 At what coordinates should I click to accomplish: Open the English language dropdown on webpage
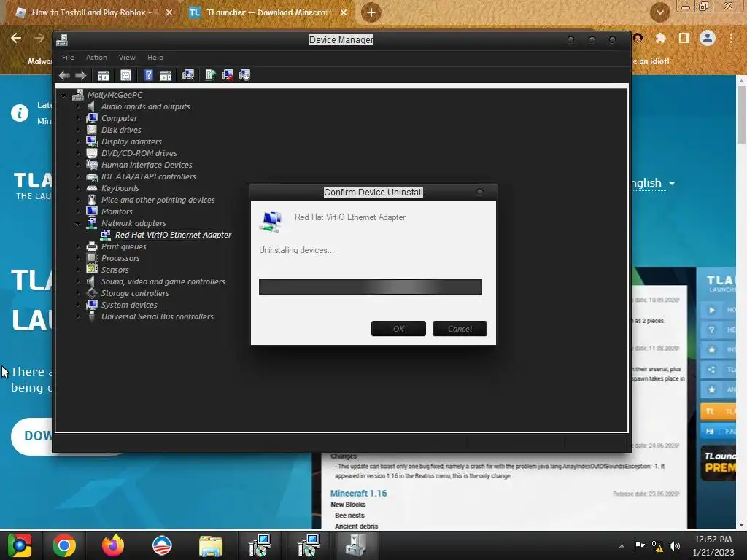click(x=651, y=183)
